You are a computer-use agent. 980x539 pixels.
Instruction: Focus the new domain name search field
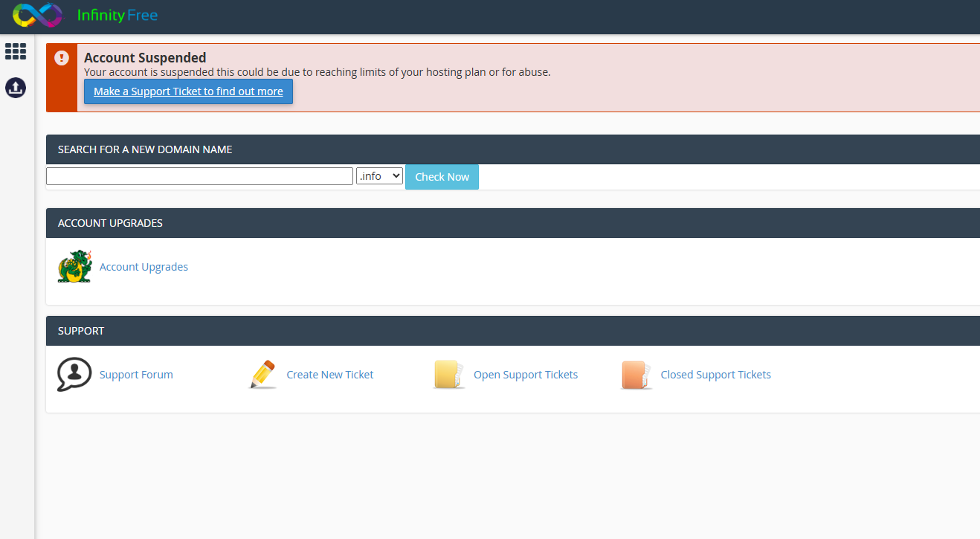[199, 176]
